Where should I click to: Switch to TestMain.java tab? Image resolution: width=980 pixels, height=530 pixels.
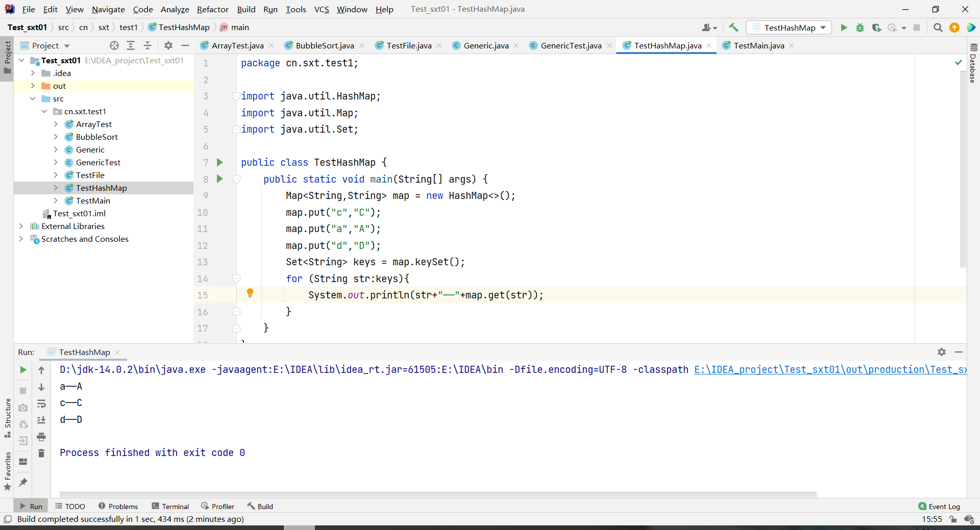click(x=758, y=45)
